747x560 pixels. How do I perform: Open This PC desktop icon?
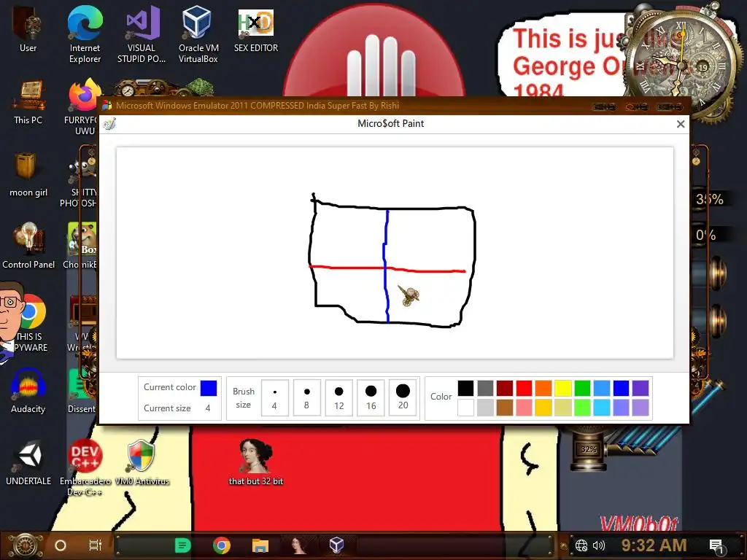coord(28,102)
